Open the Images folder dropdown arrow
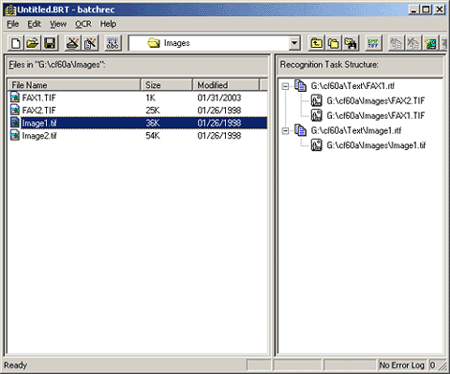The image size is (450, 374). (x=294, y=43)
